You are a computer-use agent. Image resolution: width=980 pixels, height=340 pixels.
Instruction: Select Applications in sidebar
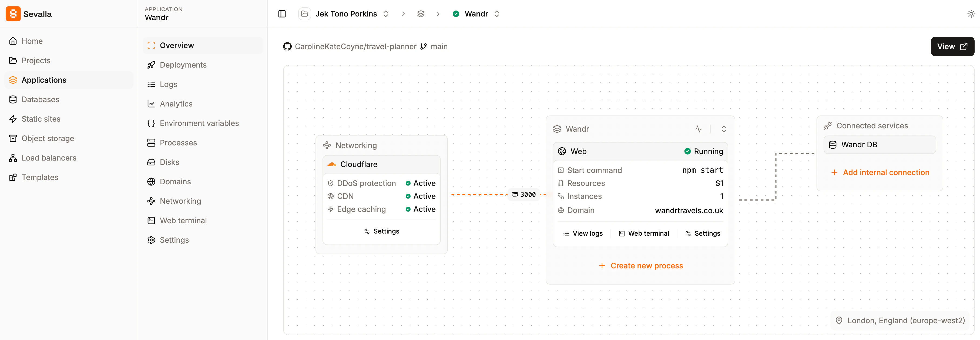click(69, 80)
